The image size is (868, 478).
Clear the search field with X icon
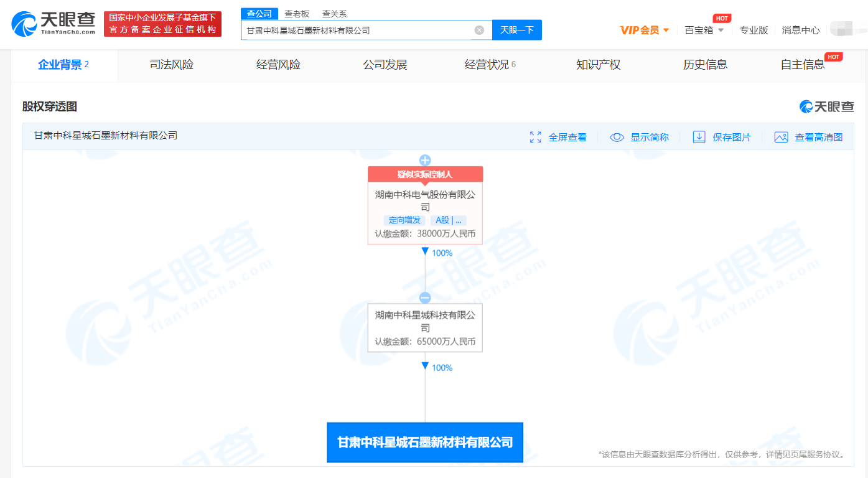coord(479,30)
